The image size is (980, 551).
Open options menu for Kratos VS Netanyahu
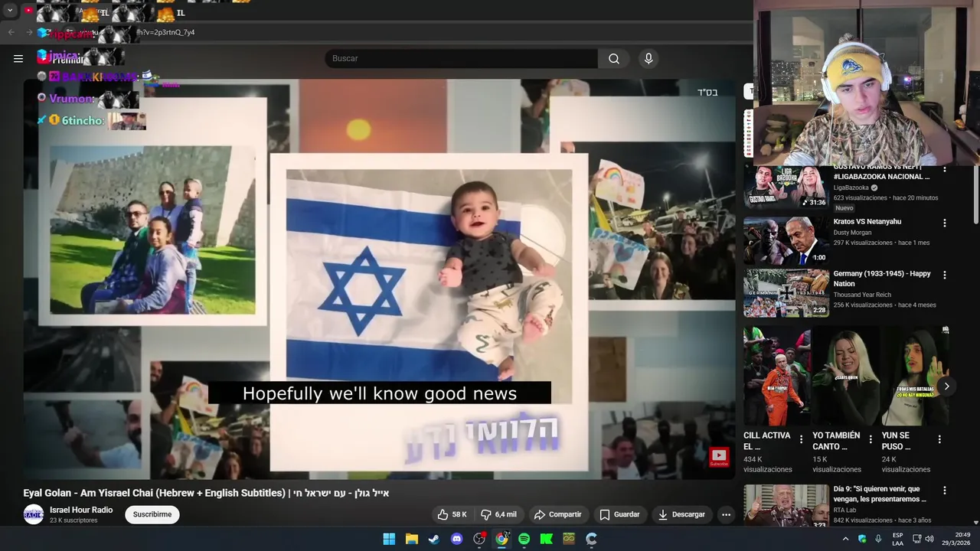click(x=944, y=223)
